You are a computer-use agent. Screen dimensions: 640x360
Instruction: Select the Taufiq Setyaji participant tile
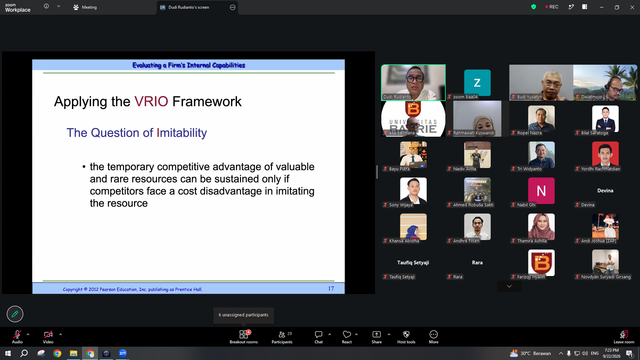pyautogui.click(x=413, y=262)
